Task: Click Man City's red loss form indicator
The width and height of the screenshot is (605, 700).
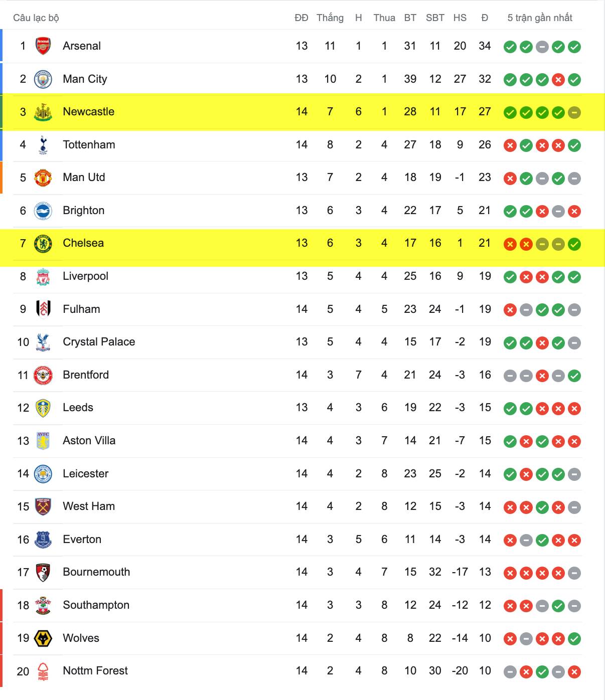Action: [558, 80]
